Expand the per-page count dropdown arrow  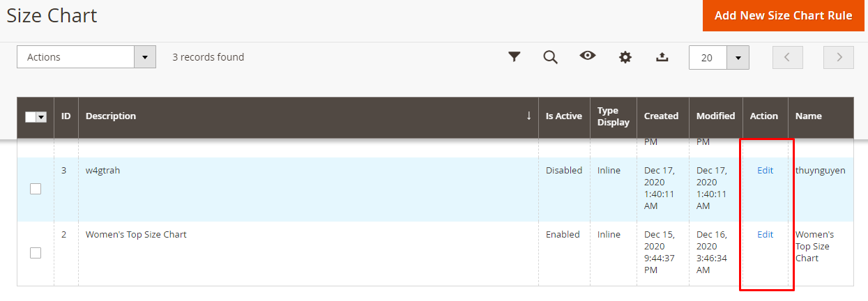click(738, 58)
